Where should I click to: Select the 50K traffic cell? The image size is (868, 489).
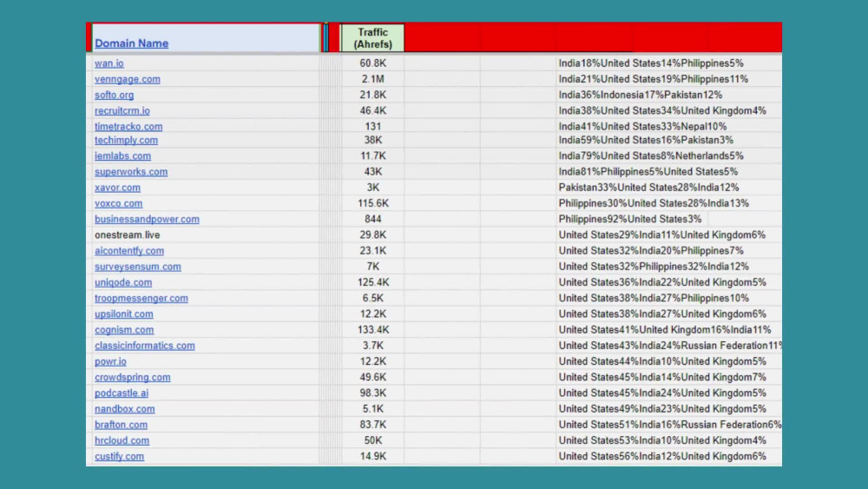click(x=372, y=441)
